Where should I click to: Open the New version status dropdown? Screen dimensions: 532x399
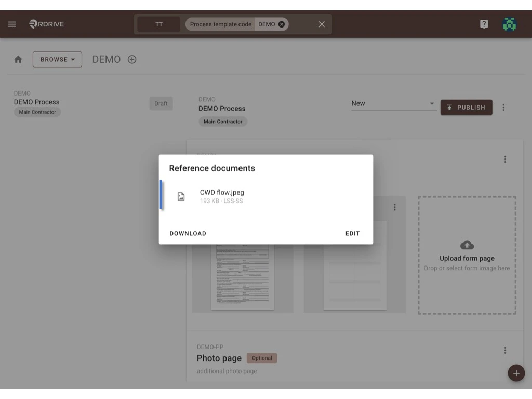click(393, 103)
